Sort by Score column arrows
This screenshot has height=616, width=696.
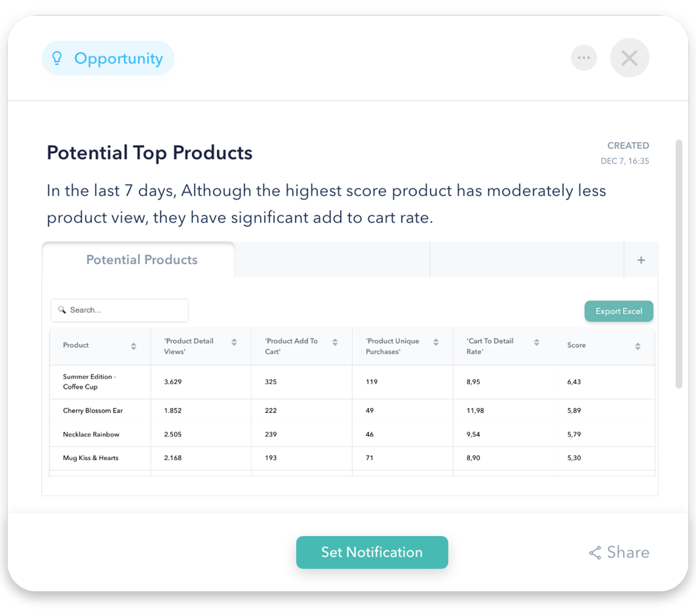(637, 346)
